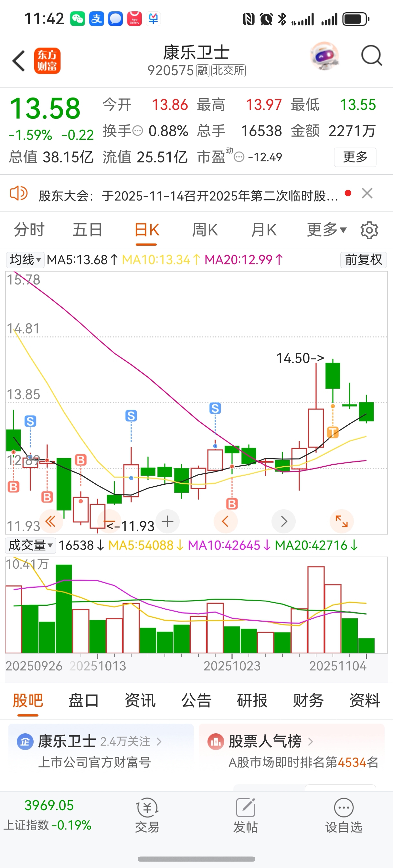Tap the plus zoom-in chart button
The image size is (393, 868).
[167, 522]
